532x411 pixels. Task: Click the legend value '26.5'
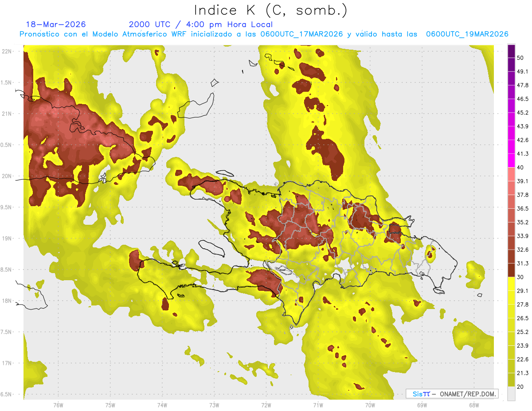click(523, 318)
